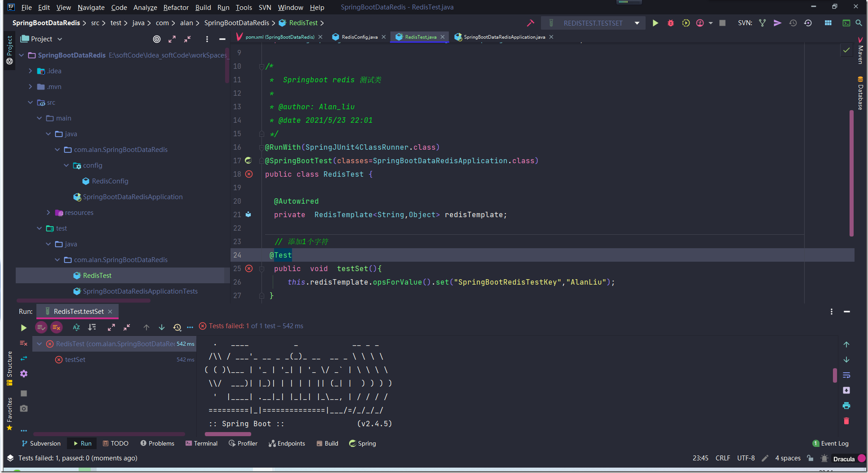This screenshot has width=868, height=473.
Task: Open Project panel options three dots
Action: (207, 39)
